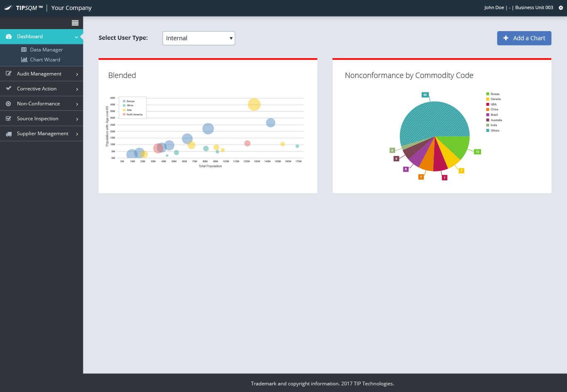Click the Non-Conformance circle-x icon
This screenshot has width=567, height=392.
pos(9,104)
